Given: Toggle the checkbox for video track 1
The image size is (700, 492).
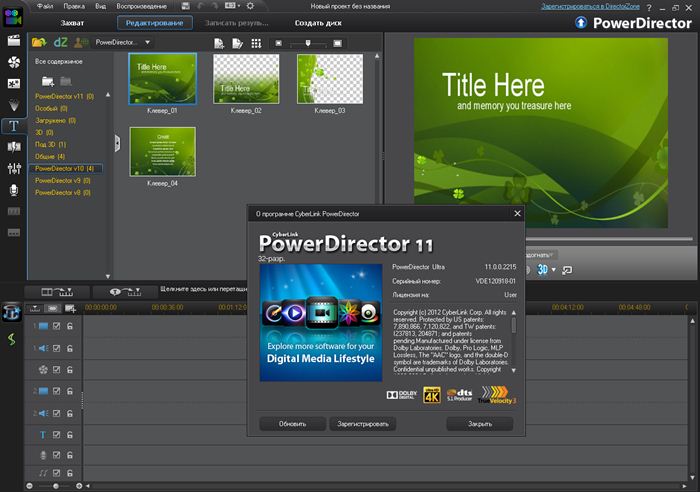Looking at the screenshot, I should 56,326.
